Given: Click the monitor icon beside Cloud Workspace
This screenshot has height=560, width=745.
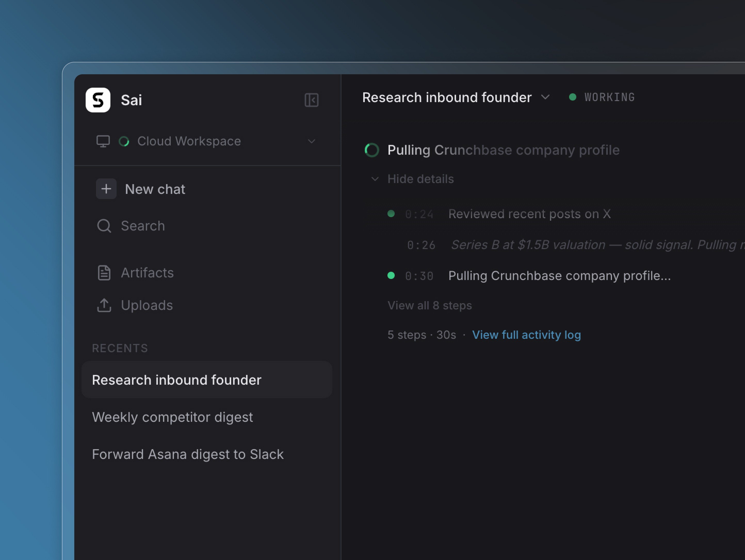Looking at the screenshot, I should click(103, 141).
